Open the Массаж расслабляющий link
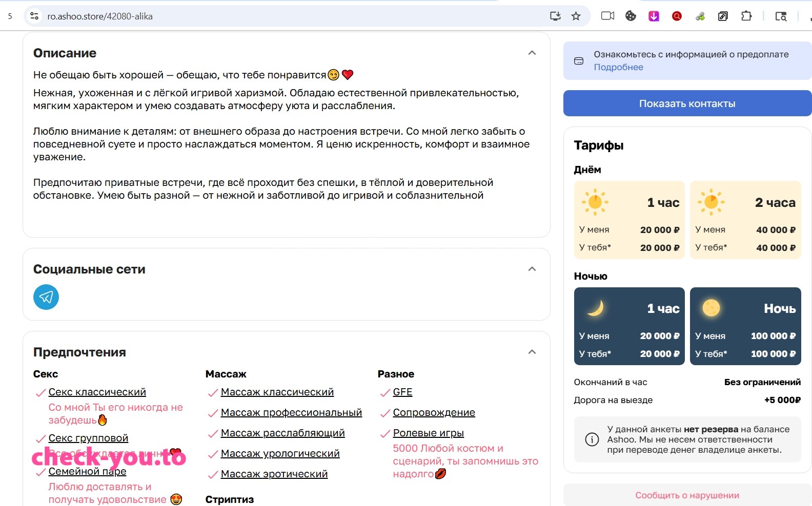This screenshot has width=812, height=506. point(283,433)
